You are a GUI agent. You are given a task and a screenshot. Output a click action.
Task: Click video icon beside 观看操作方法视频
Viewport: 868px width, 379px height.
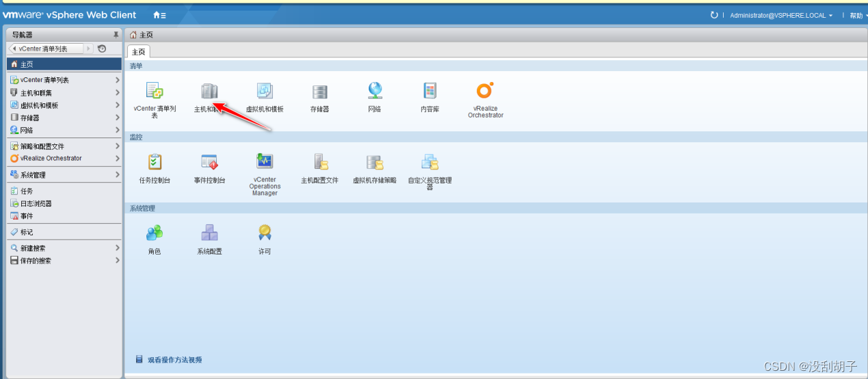pyautogui.click(x=139, y=359)
